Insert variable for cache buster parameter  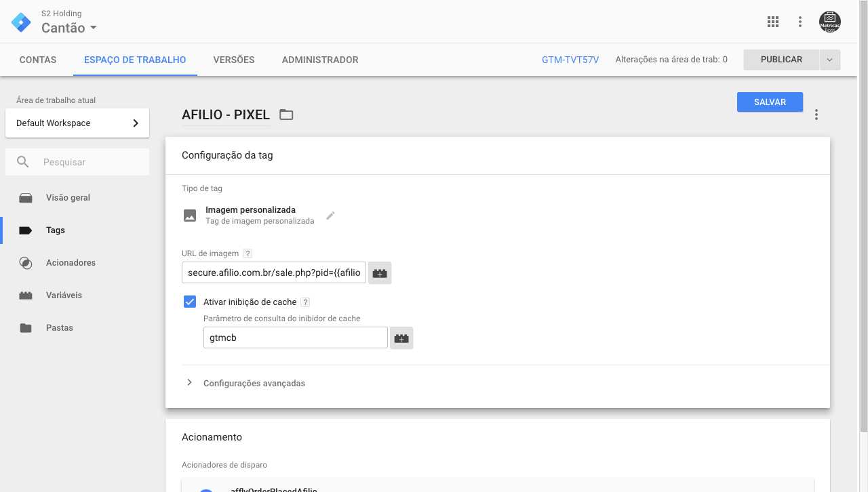point(401,338)
